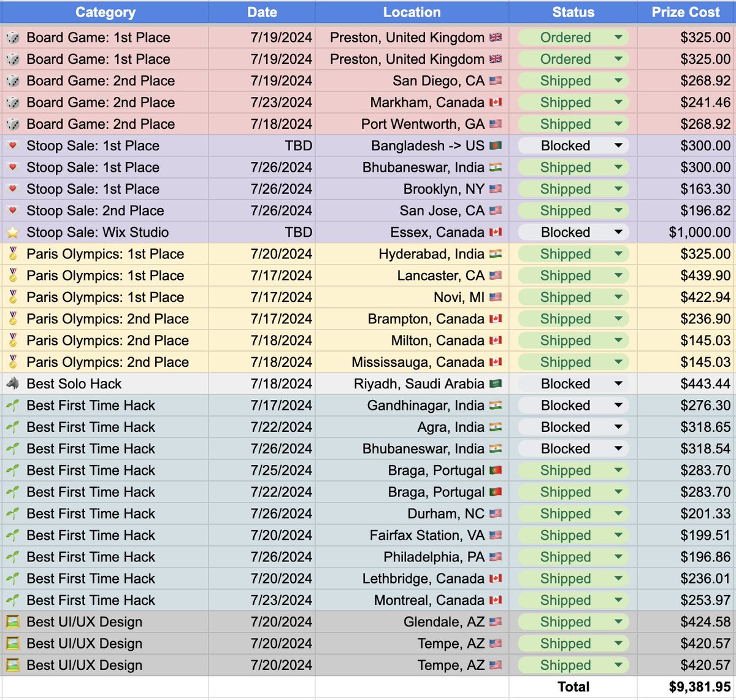Click the Saudi Arabia flag in the Riyadh row
This screenshot has width=736, height=700.
496,384
